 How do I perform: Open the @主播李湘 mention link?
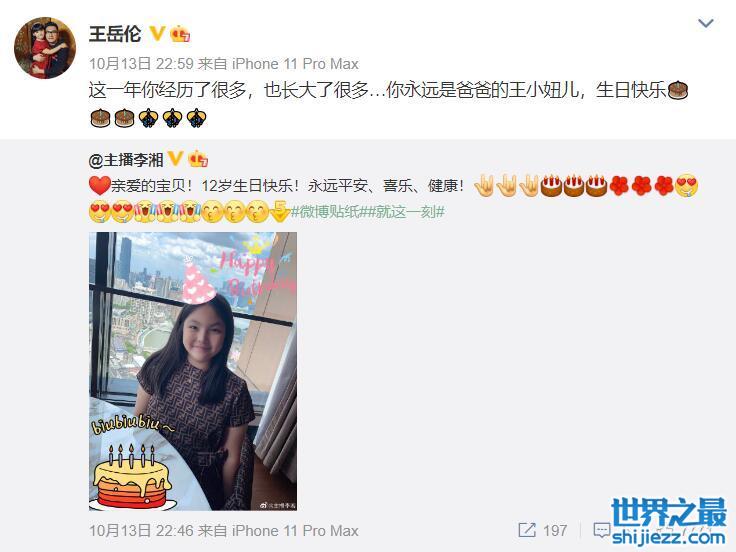pos(125,160)
